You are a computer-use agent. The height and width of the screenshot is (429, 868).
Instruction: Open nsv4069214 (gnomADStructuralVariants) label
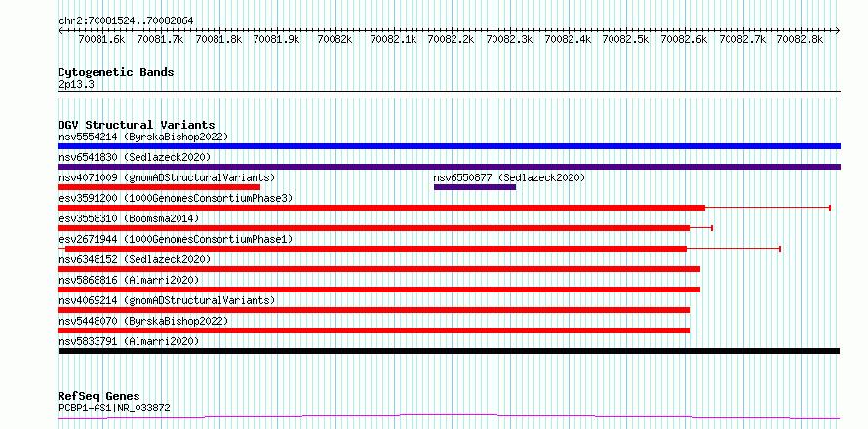coord(167,300)
